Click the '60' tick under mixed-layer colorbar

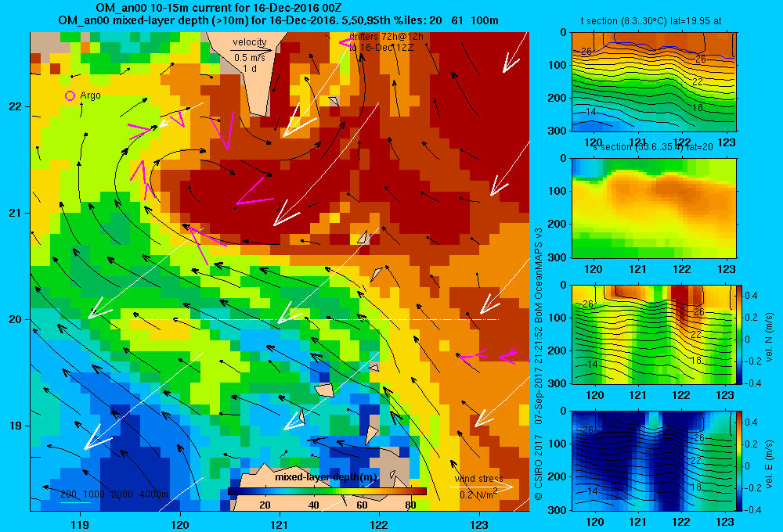pos(362,505)
